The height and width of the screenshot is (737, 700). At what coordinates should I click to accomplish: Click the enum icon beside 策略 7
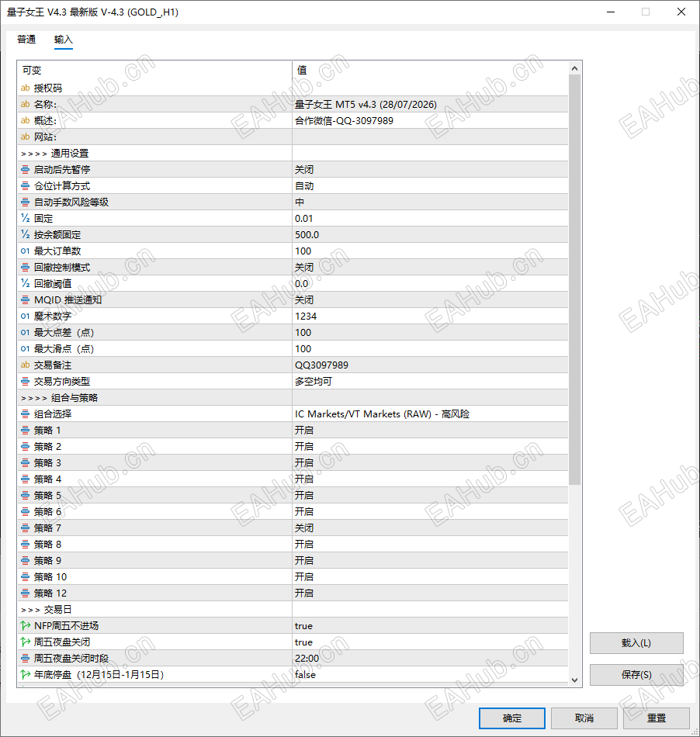(26, 528)
